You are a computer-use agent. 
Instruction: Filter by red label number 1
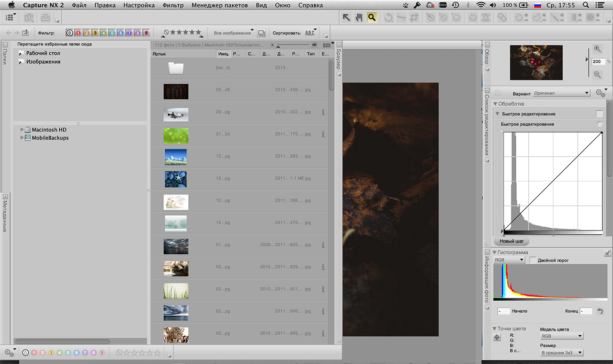78,33
